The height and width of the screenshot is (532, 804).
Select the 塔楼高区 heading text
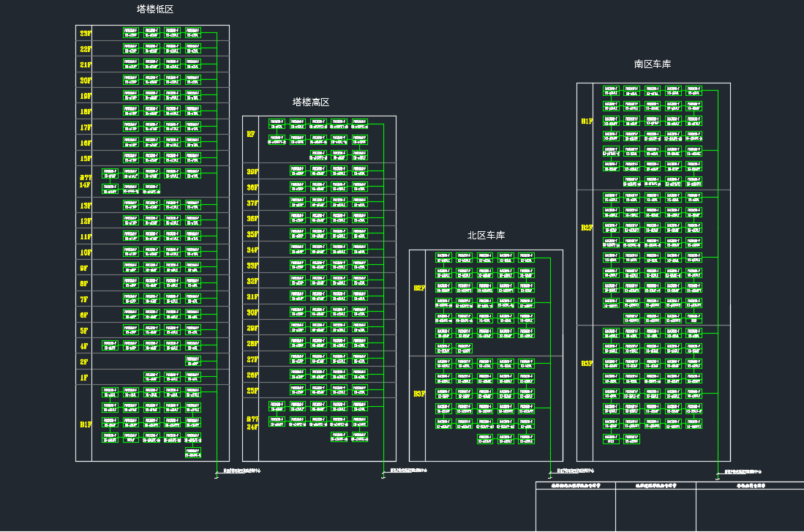311,102
